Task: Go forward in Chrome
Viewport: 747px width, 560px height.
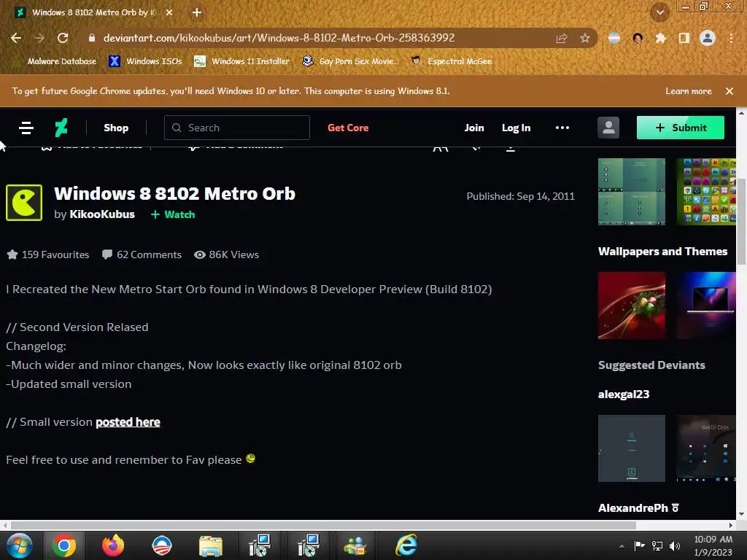Action: 39,38
